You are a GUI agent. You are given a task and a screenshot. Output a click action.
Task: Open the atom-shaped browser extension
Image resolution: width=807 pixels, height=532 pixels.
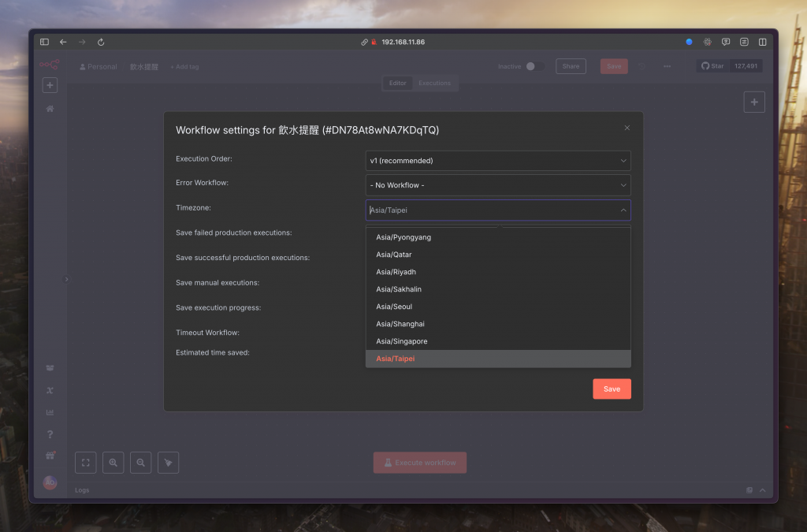coord(708,43)
